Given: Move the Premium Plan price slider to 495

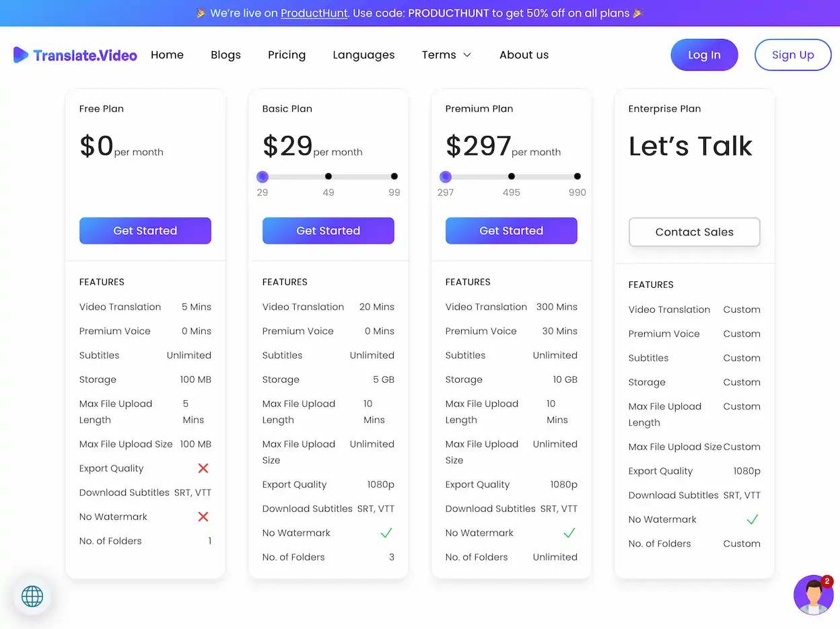Looking at the screenshot, I should [x=512, y=176].
